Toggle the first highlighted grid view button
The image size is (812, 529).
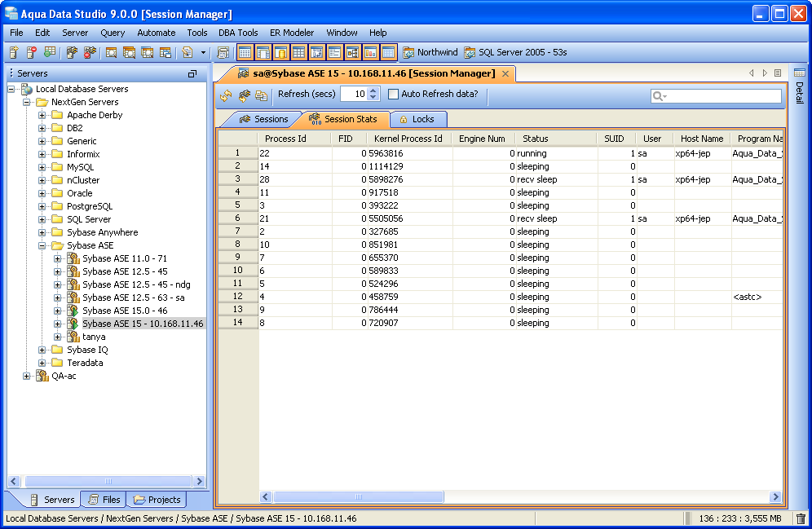pyautogui.click(x=245, y=52)
